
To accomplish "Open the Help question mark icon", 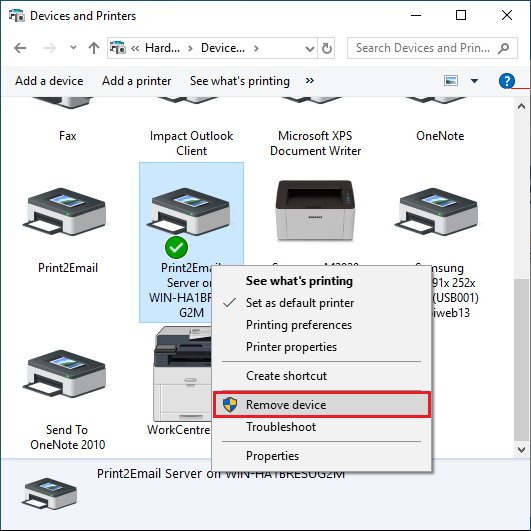I will click(507, 81).
